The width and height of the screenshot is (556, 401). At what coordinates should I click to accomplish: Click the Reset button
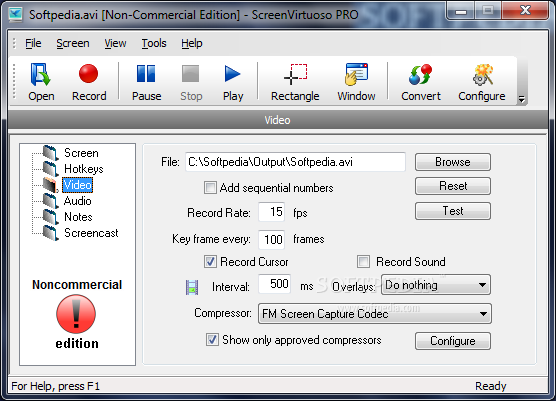coord(453,186)
